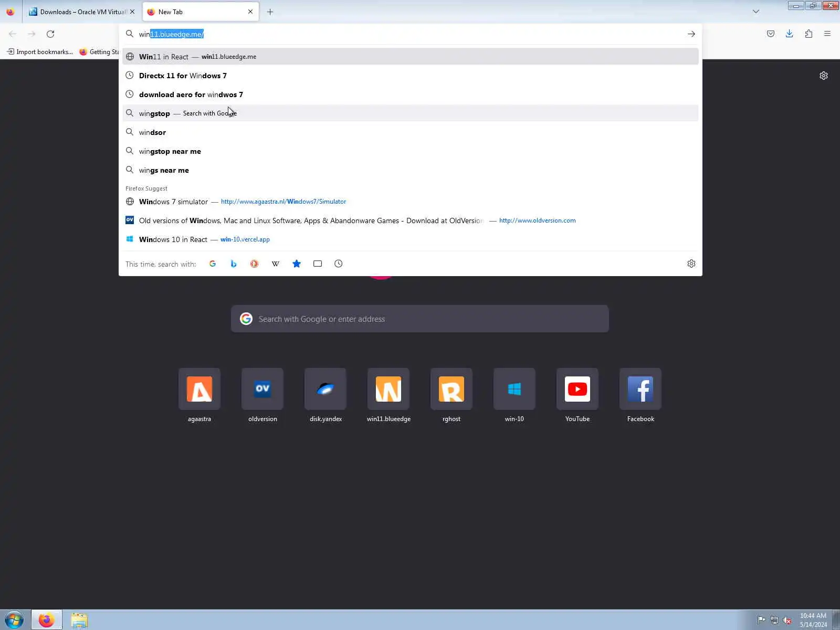Open the Firefox application menu
840x630 pixels.
coord(827,34)
